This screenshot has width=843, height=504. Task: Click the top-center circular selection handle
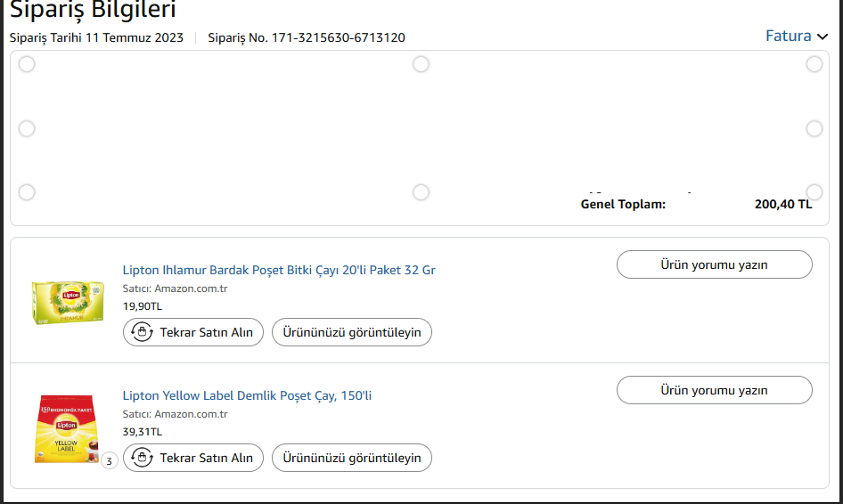point(421,64)
